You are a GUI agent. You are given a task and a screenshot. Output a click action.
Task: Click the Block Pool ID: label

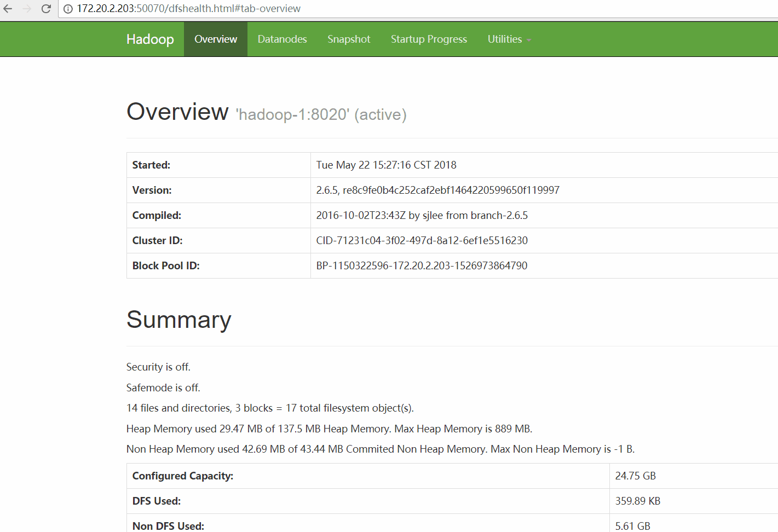click(166, 265)
